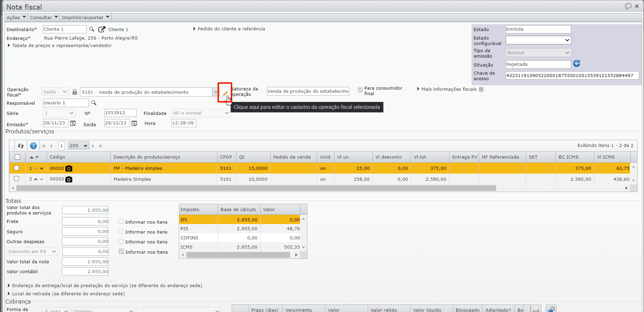Go to next page of products grid
Image resolution: width=644 pixels, height=312 pixels.
tap(93, 146)
